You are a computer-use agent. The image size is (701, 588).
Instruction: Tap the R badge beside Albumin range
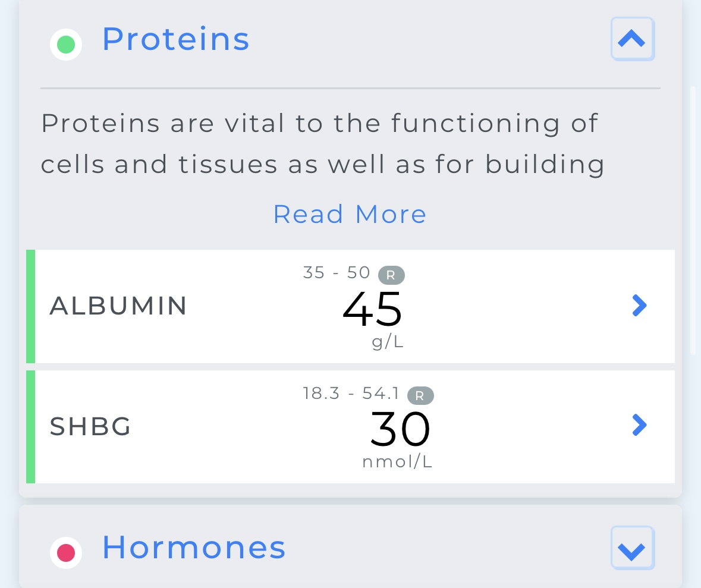coord(391,275)
